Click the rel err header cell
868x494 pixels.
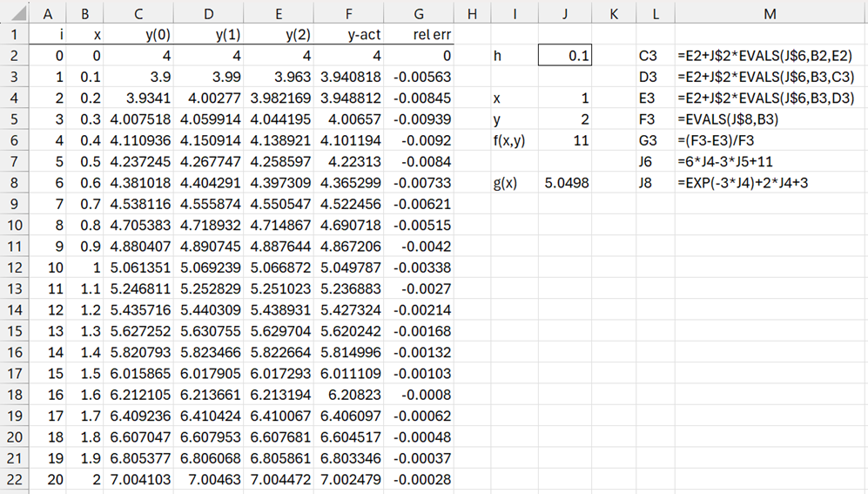420,36
